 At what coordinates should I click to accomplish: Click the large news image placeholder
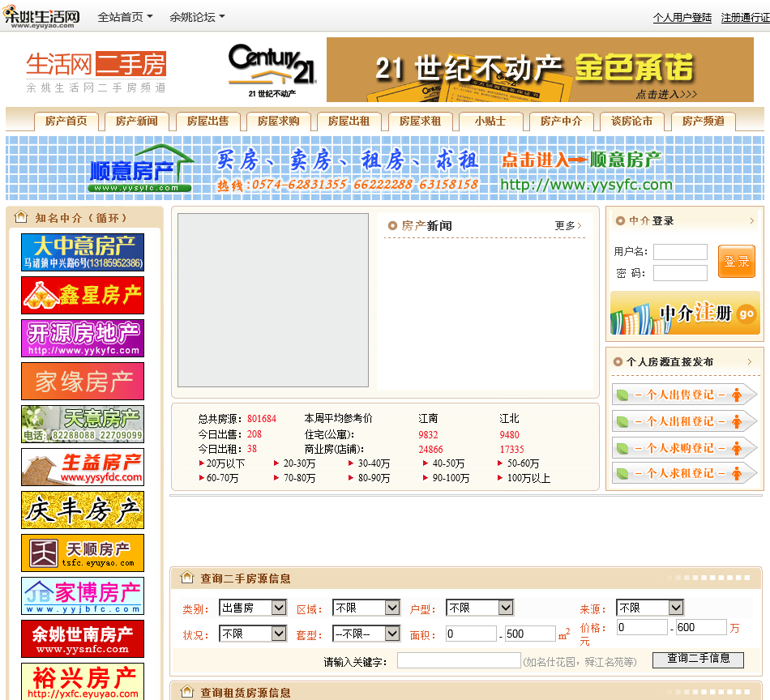pos(273,300)
